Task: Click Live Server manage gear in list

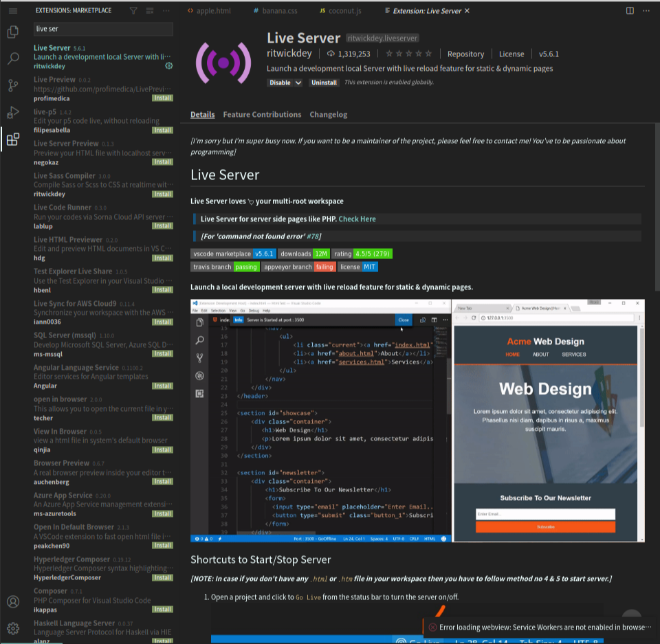Action: (169, 66)
